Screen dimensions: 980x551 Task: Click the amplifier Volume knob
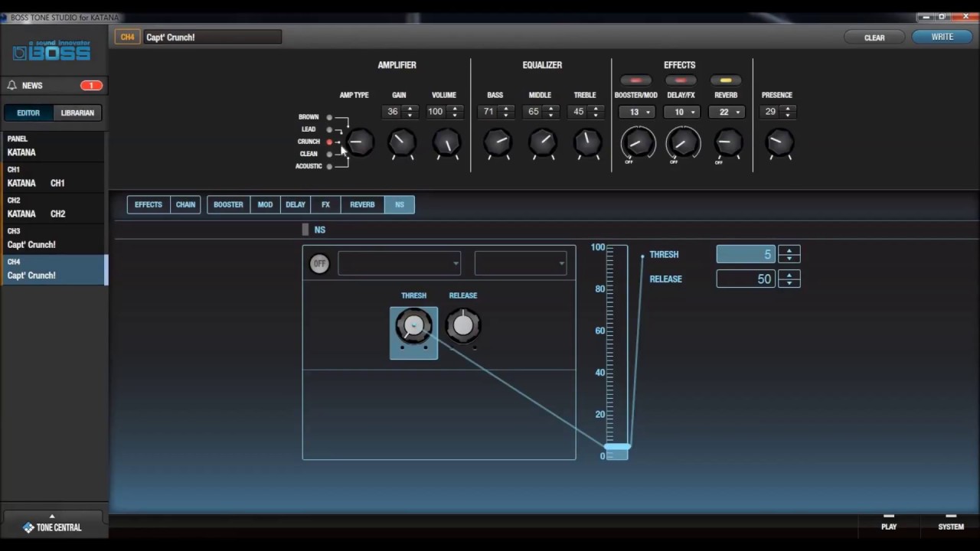[446, 142]
